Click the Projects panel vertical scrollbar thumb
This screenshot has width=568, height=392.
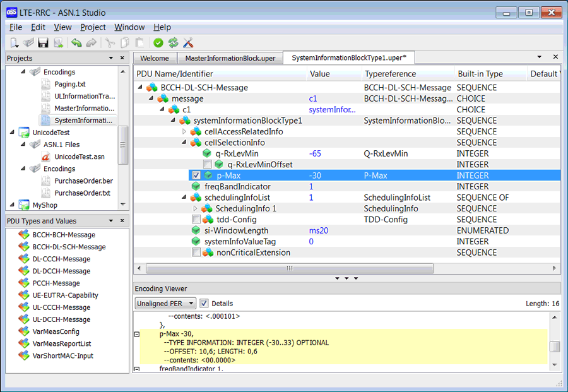(x=123, y=145)
